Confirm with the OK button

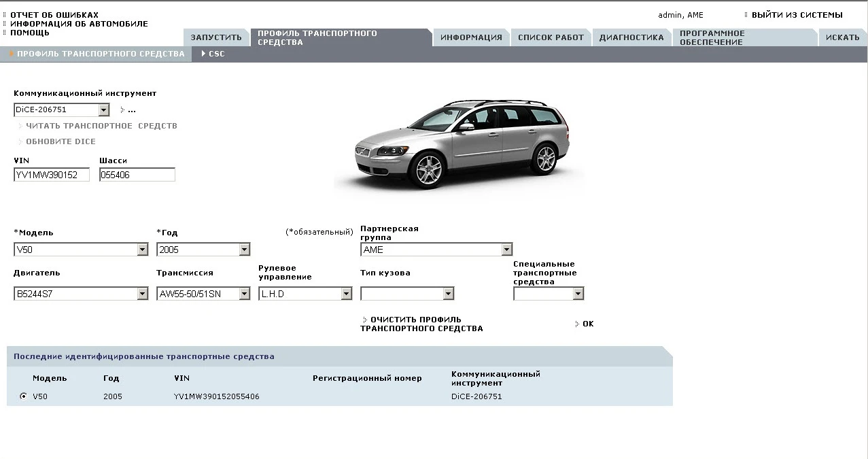pos(588,324)
